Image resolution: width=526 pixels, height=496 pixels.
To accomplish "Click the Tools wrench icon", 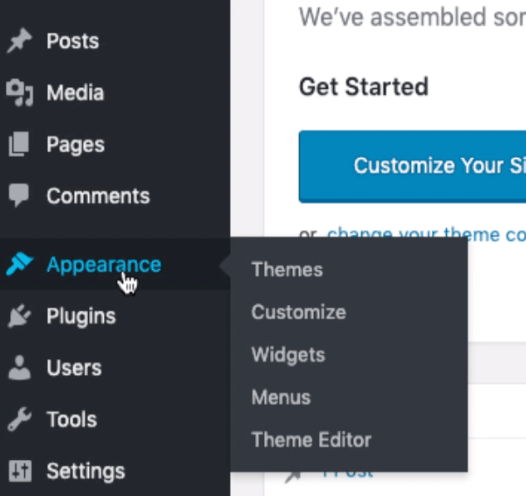I will [19, 419].
